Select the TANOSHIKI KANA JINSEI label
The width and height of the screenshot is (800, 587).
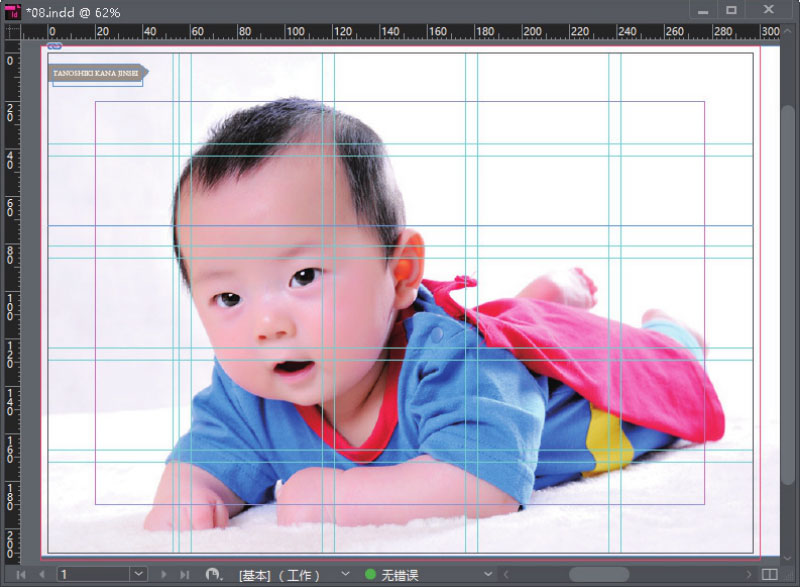97,73
